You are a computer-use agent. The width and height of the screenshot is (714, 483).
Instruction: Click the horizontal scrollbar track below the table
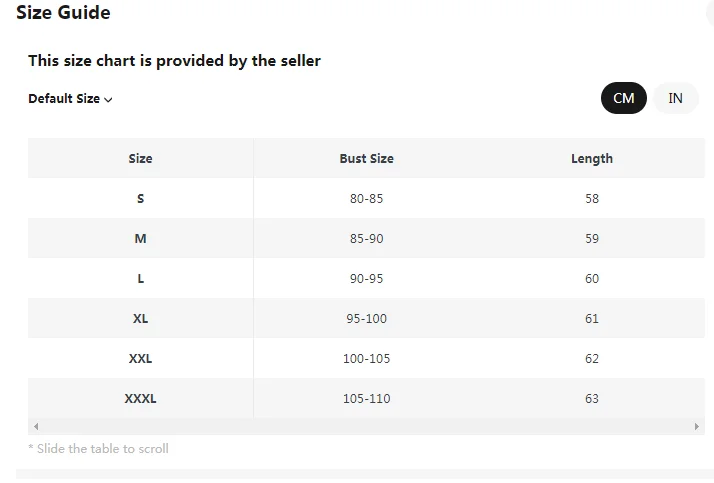point(366,426)
